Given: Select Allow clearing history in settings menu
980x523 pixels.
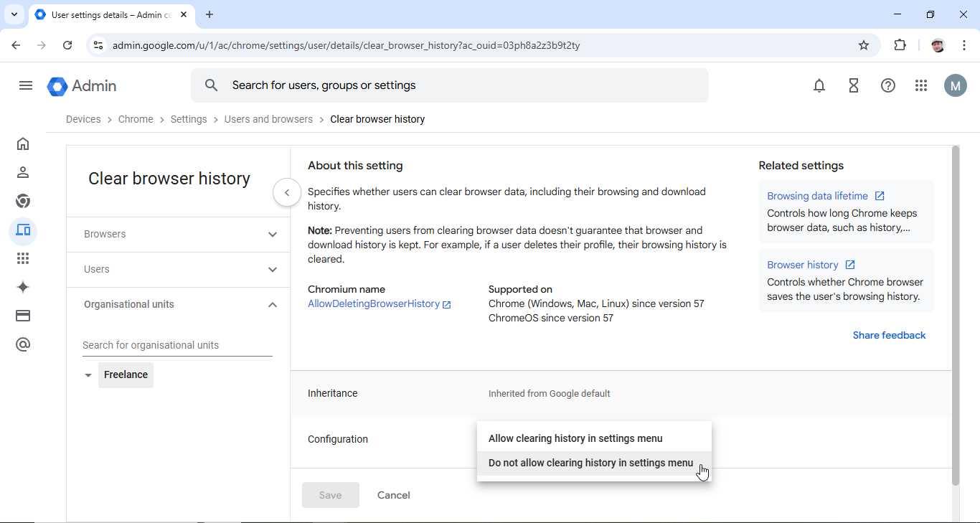Looking at the screenshot, I should coord(594,438).
